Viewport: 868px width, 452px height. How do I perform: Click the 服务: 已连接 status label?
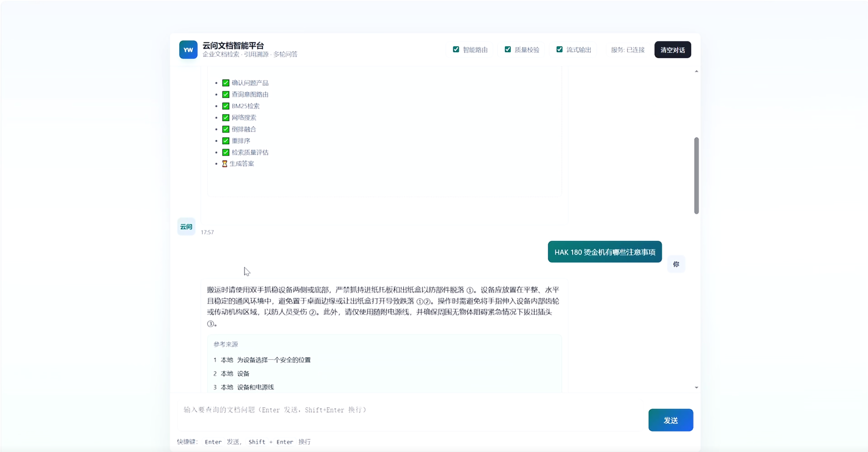point(628,50)
